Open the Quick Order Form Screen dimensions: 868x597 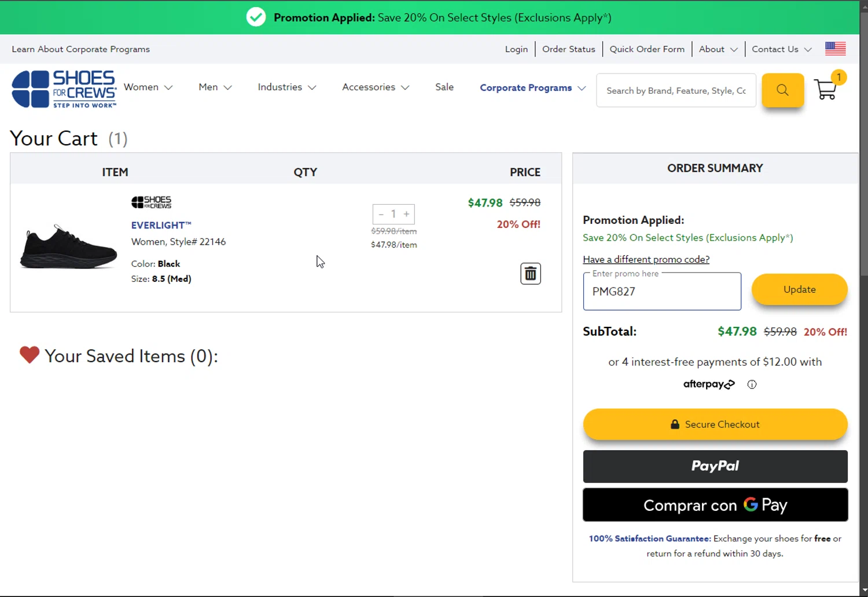pyautogui.click(x=647, y=49)
